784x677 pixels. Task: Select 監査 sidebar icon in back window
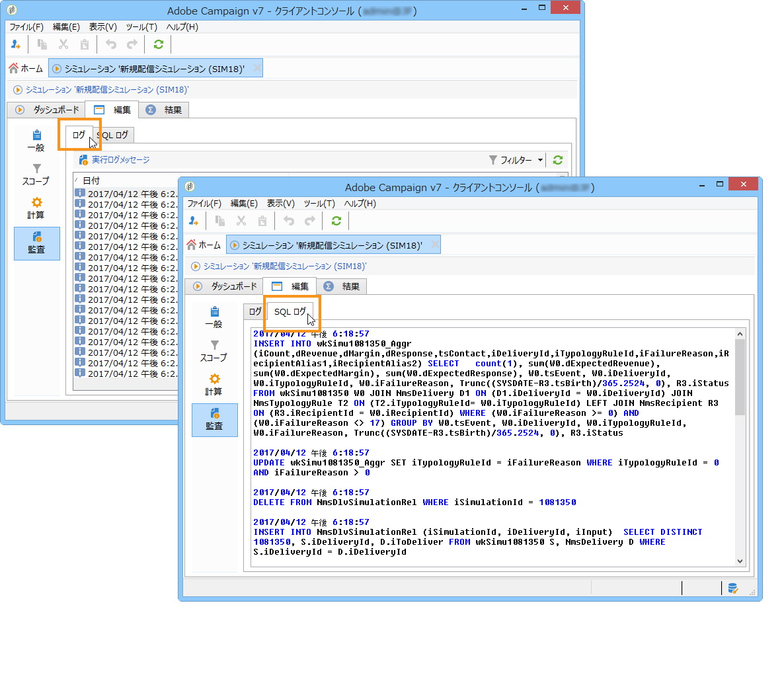coord(37,243)
